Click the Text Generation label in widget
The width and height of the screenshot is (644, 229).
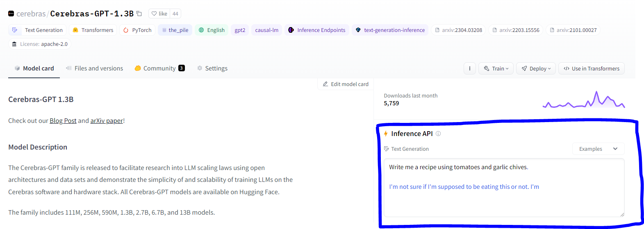click(410, 149)
